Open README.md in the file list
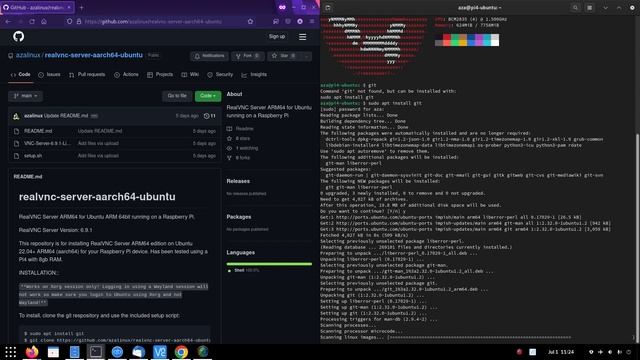640x360 pixels. click(38, 131)
